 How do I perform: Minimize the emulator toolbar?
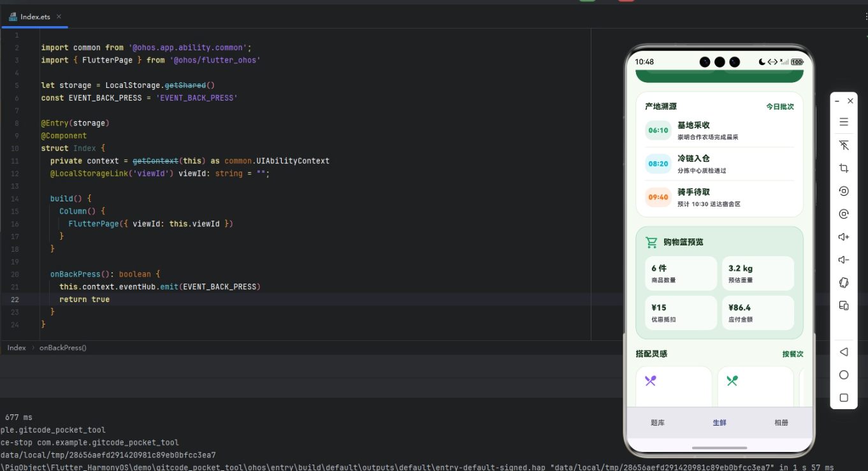pyautogui.click(x=837, y=101)
